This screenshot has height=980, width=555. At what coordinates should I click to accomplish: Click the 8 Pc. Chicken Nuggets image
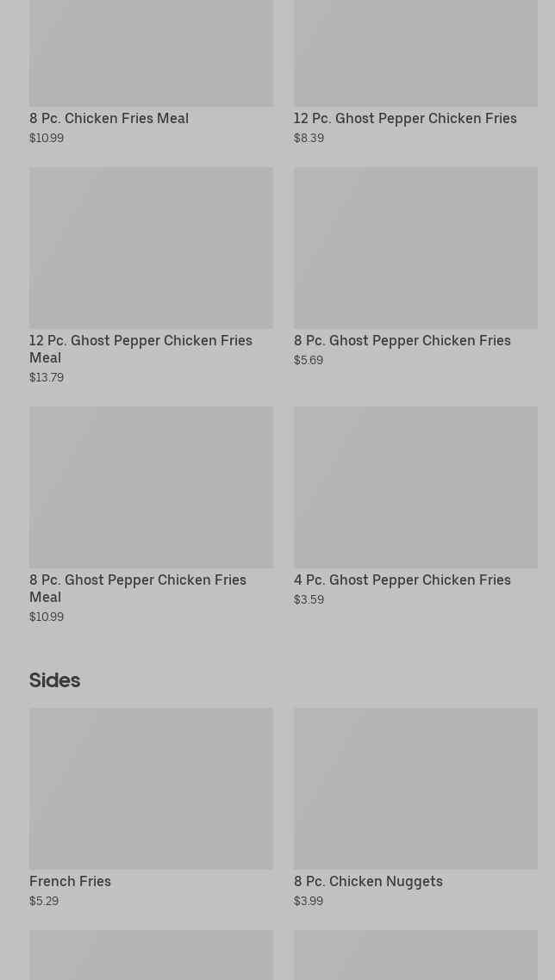pyautogui.click(x=415, y=788)
